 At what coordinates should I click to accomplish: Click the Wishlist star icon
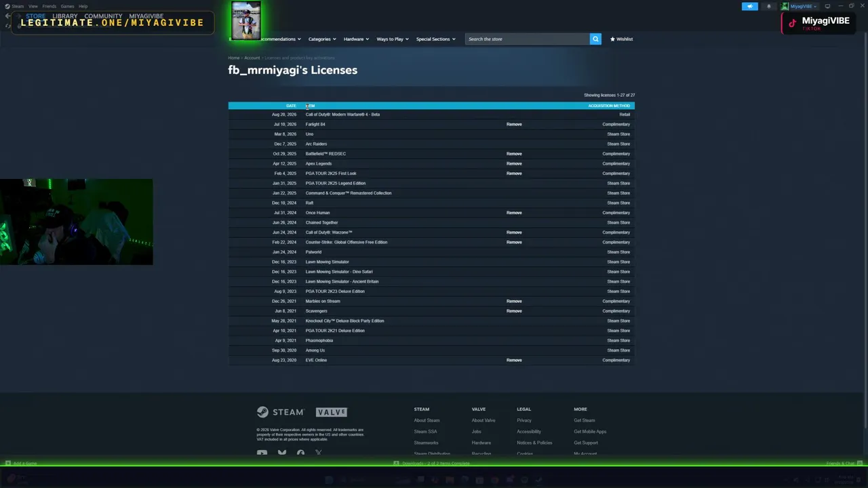click(612, 39)
